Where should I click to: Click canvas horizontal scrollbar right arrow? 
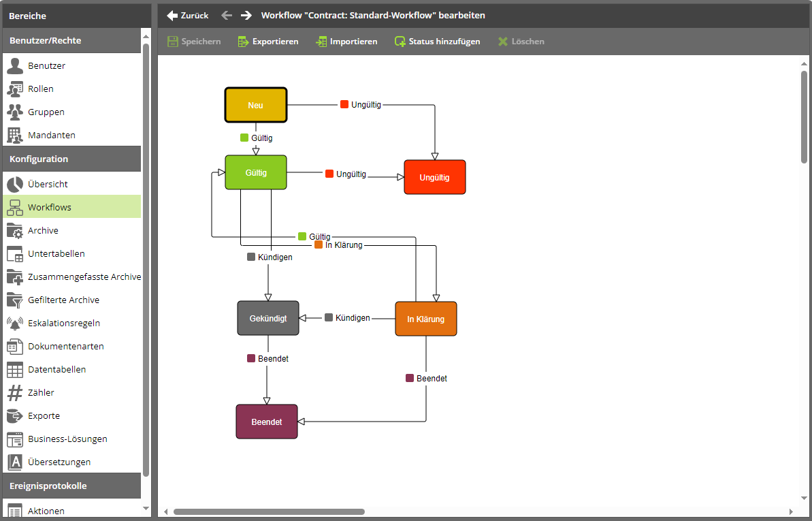(x=791, y=511)
